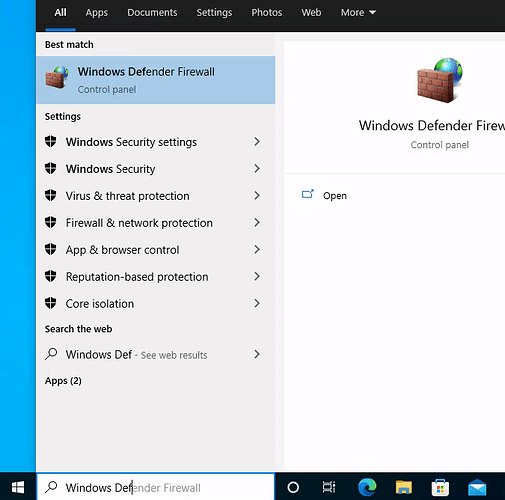Expand the Core isolation arrow
This screenshot has width=505, height=500.
point(257,303)
